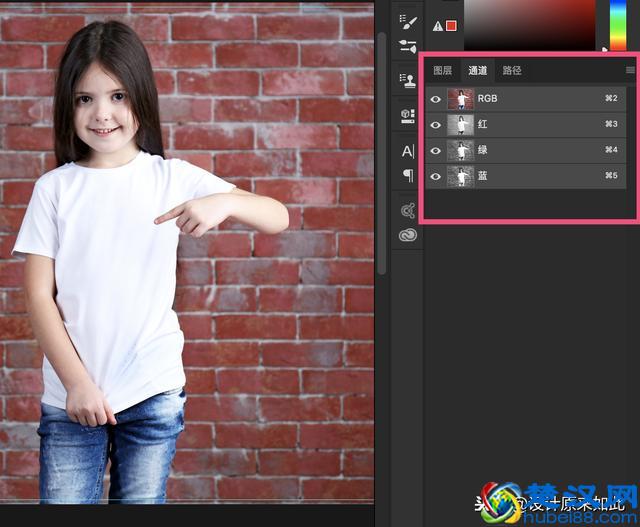640x527 pixels.
Task: Select the 蓝 channel thumbnail
Action: pyautogui.click(x=461, y=177)
